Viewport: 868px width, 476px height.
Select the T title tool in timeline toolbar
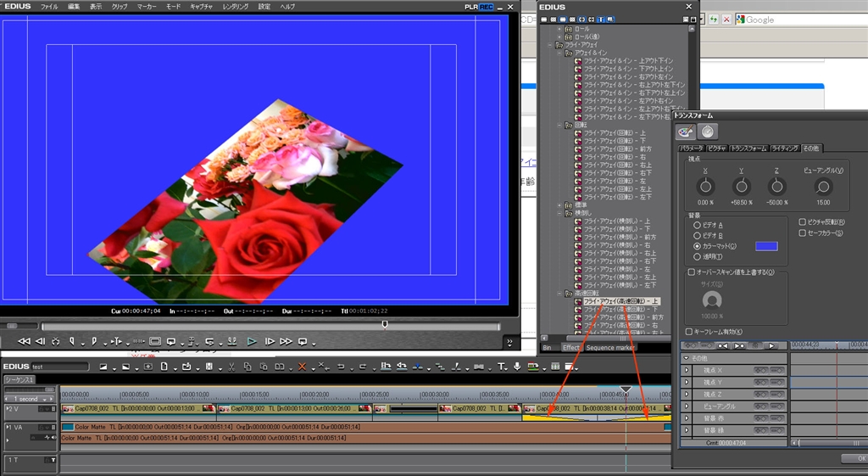tap(502, 367)
